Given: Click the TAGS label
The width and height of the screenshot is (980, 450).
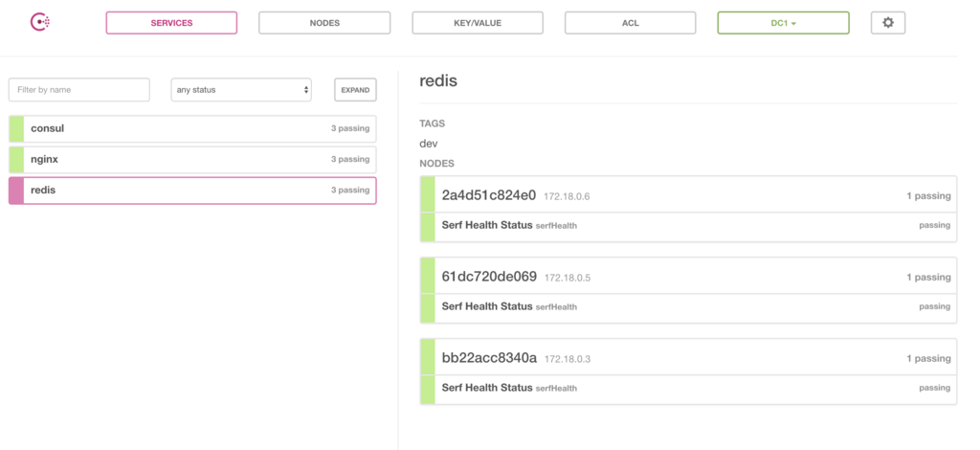Looking at the screenshot, I should coord(433,124).
